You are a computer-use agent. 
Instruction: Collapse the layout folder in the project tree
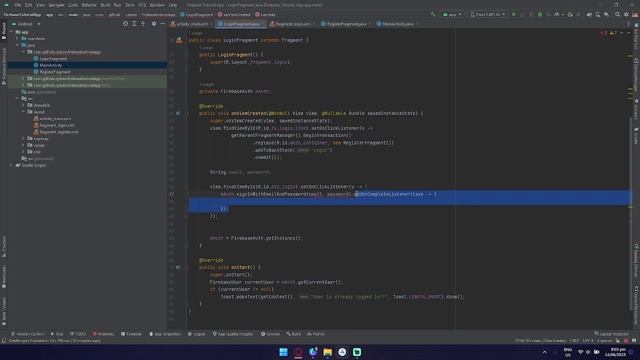(23, 112)
